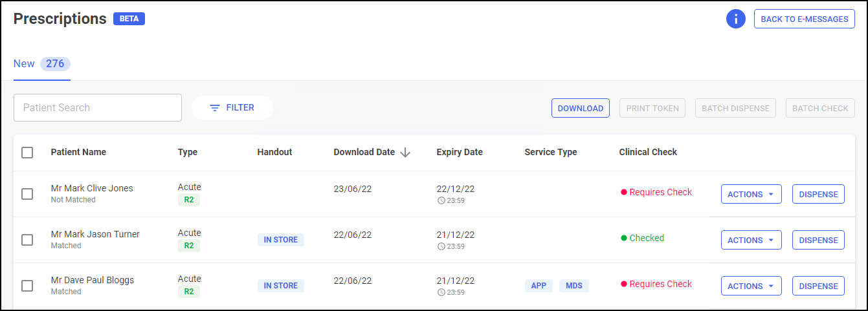Open the blue information icon

(736, 19)
